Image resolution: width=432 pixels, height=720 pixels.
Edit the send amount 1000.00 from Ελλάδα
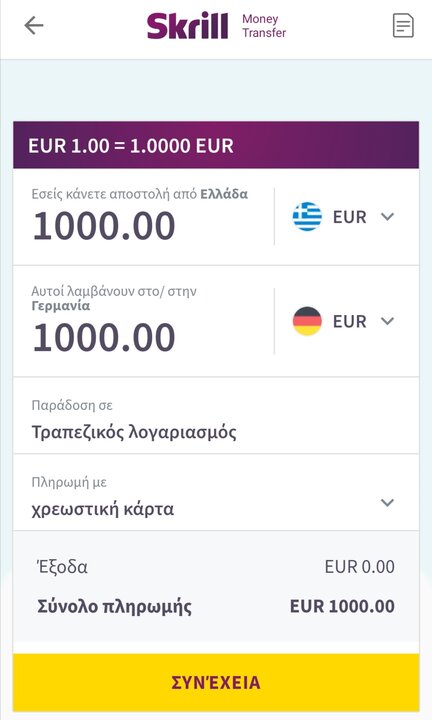click(x=104, y=226)
